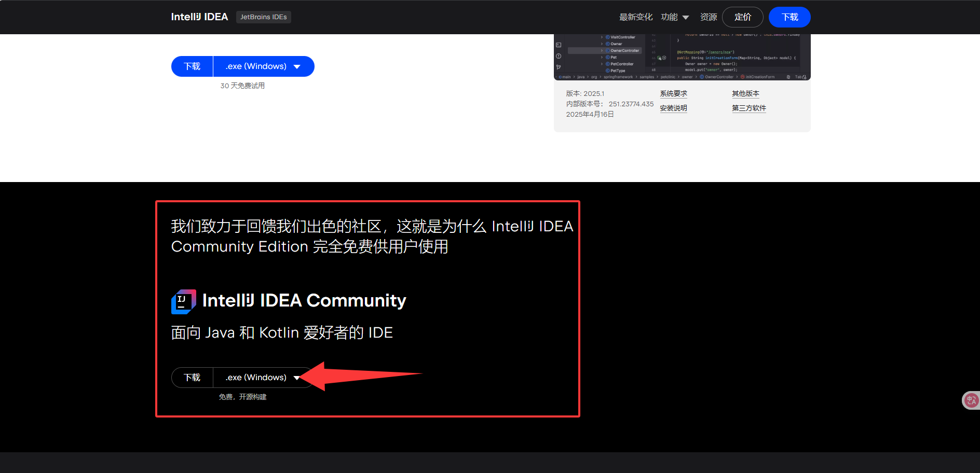Click the IntelliJ IDEA Community logo icon
Screen dimensions: 980x473
(183, 301)
